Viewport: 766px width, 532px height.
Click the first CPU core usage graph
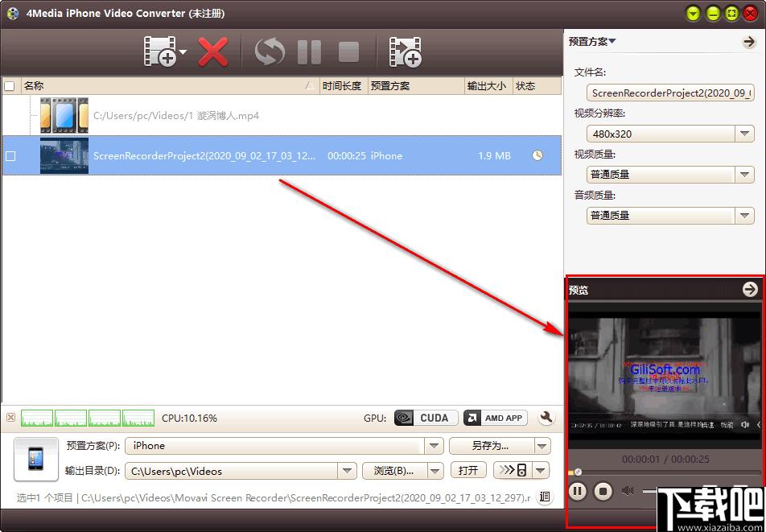pos(37,419)
